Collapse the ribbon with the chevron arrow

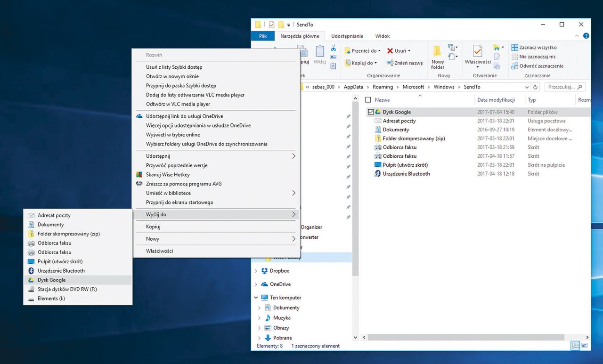[x=578, y=36]
